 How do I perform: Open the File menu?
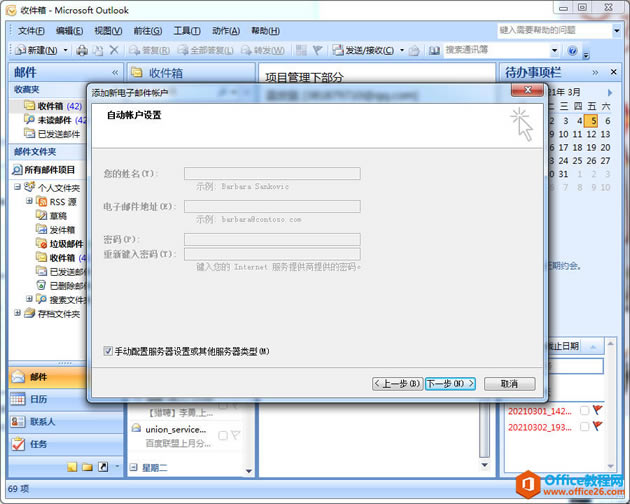click(31, 31)
